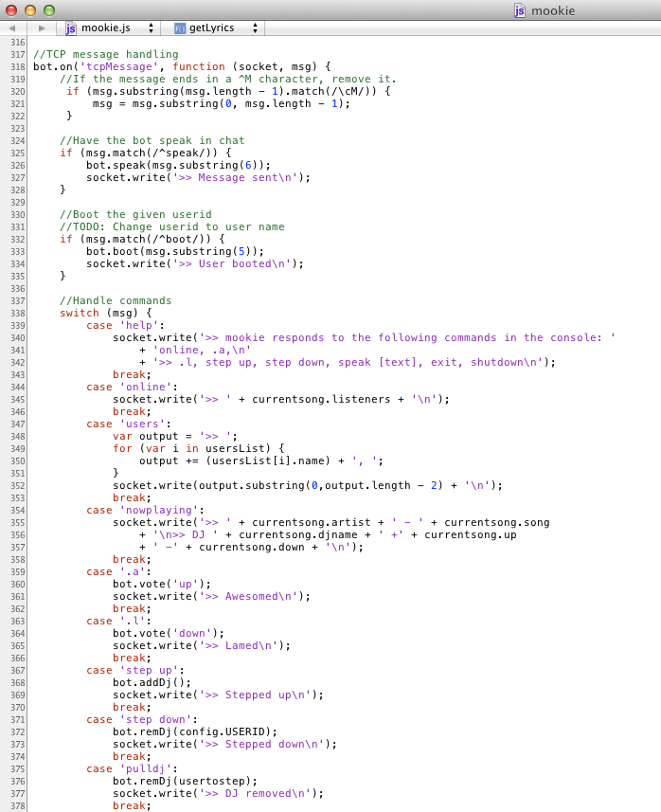Viewport: 661px width, 812px height.
Task: Click the case 'help' line
Action: coord(125,326)
